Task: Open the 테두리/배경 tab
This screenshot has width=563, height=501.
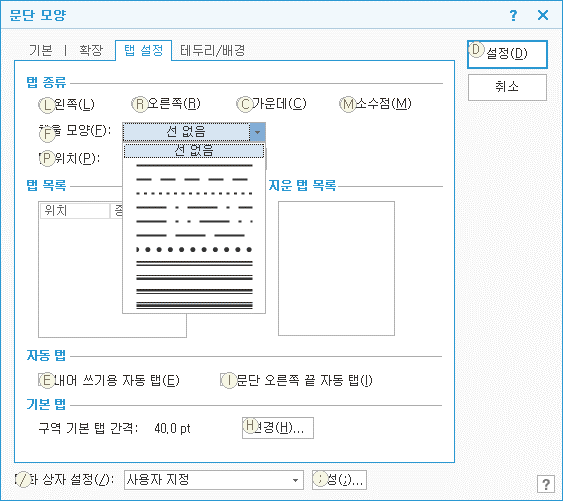Action: pyautogui.click(x=213, y=50)
